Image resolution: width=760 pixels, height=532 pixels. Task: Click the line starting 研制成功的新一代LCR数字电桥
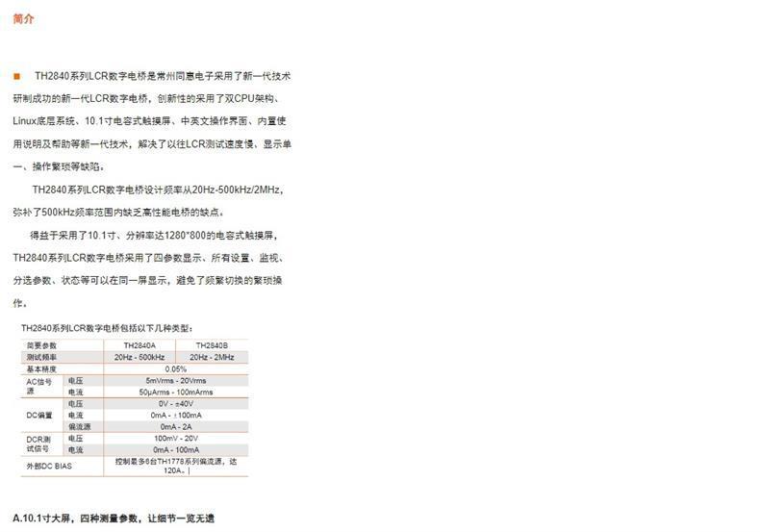146,98
